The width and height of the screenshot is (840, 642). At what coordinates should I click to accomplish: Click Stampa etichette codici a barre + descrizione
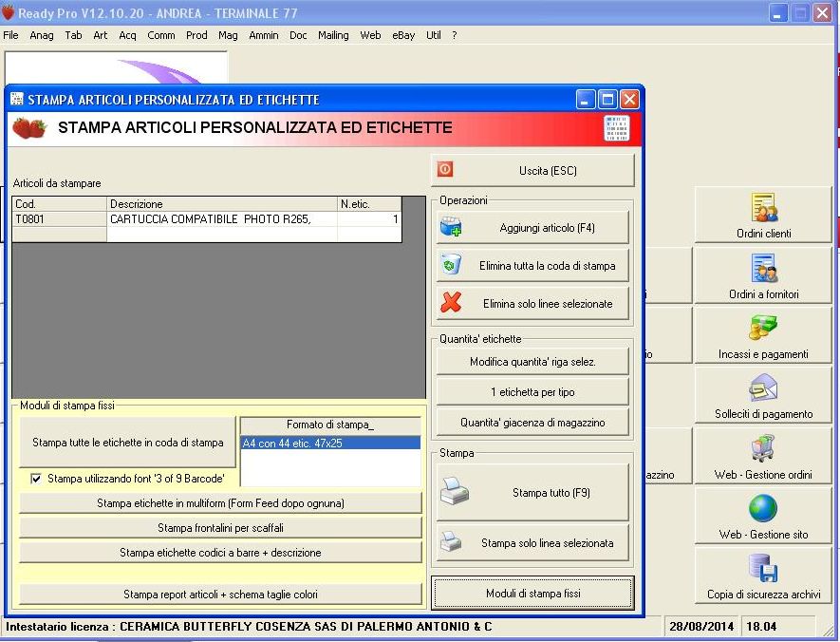pyautogui.click(x=220, y=553)
